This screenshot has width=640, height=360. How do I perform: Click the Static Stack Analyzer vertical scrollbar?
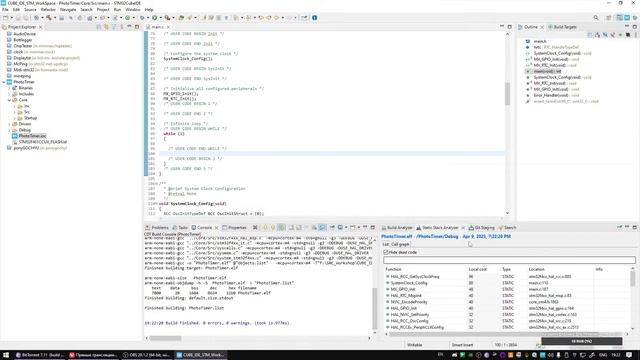click(633, 278)
